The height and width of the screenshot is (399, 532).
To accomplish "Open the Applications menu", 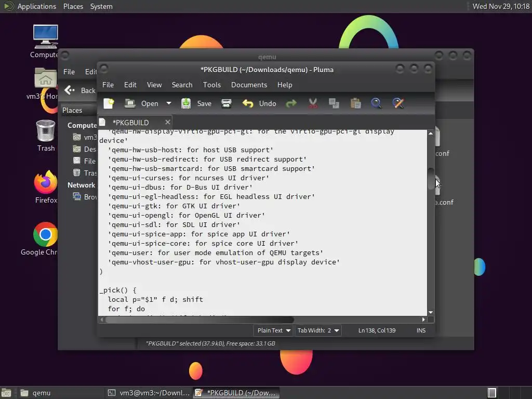I will pyautogui.click(x=30, y=6).
